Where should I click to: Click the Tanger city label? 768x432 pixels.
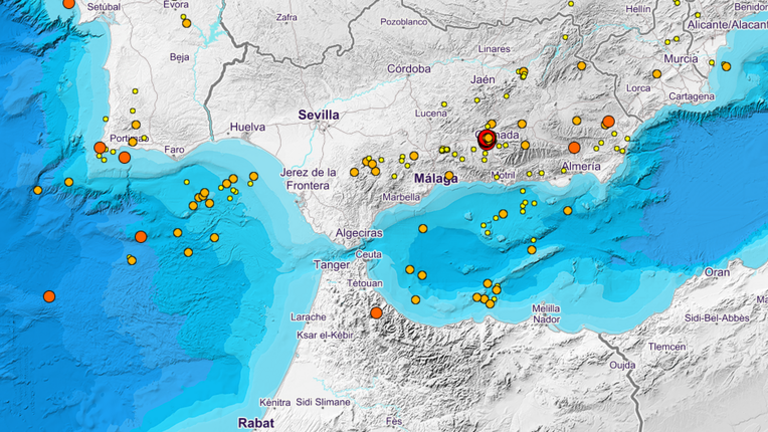pyautogui.click(x=331, y=265)
